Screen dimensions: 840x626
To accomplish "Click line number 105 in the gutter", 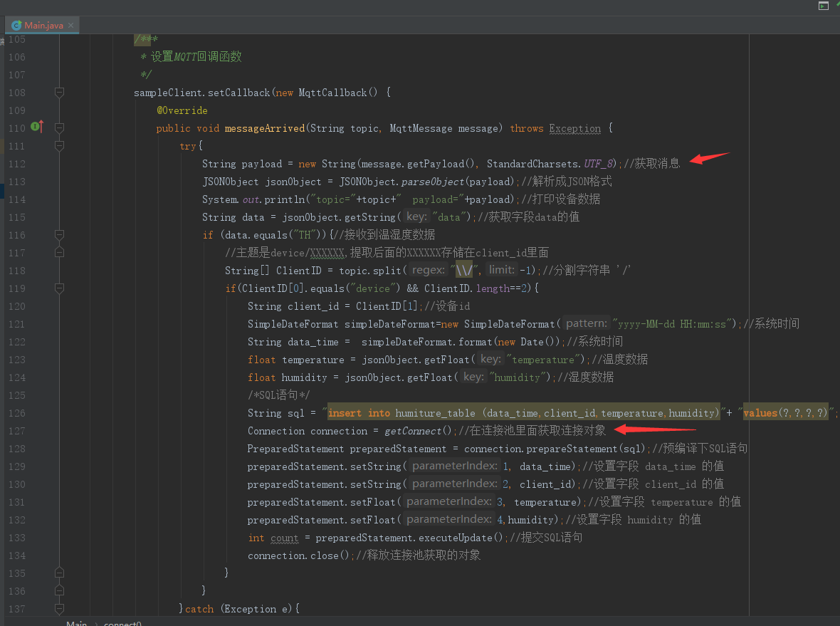I will pyautogui.click(x=16, y=39).
